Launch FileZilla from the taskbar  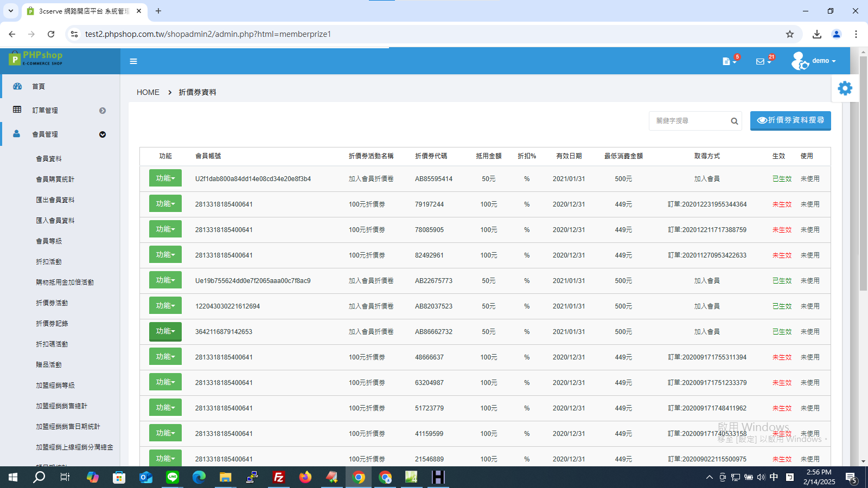(x=279, y=477)
